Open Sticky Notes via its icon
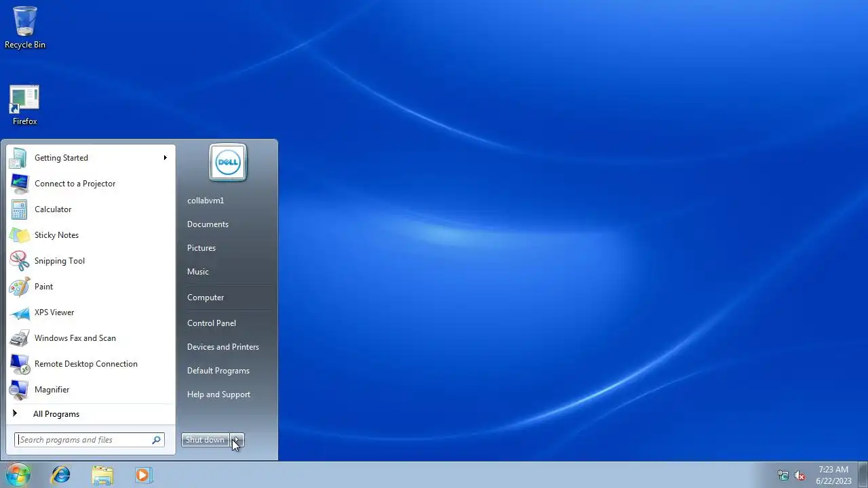 [19, 235]
